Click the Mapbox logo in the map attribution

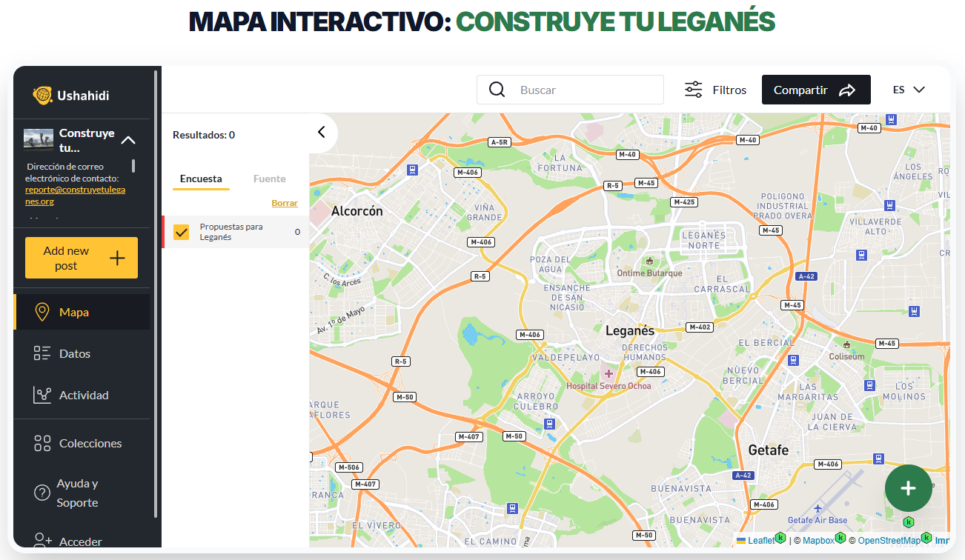click(818, 540)
